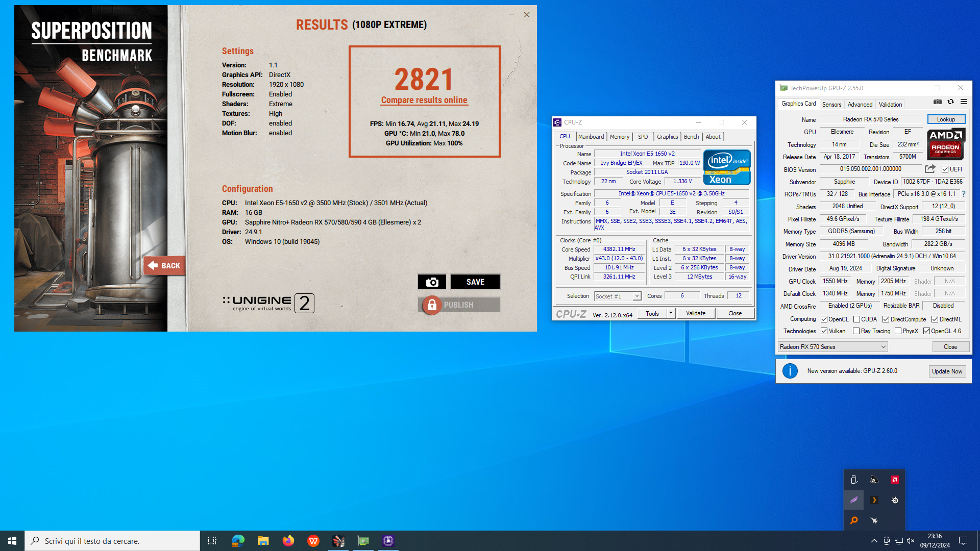980x551 pixels.
Task: Click the BACK button in Superposition
Action: pyautogui.click(x=164, y=265)
